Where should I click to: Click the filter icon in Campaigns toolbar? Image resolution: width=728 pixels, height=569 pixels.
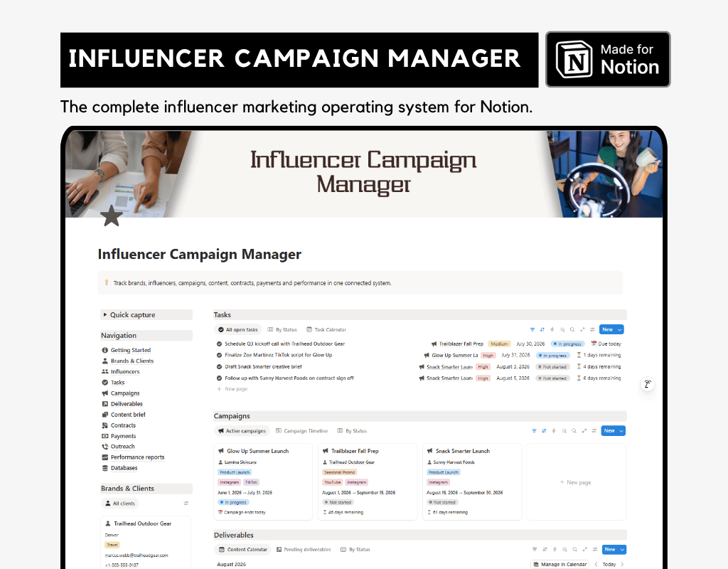534,431
